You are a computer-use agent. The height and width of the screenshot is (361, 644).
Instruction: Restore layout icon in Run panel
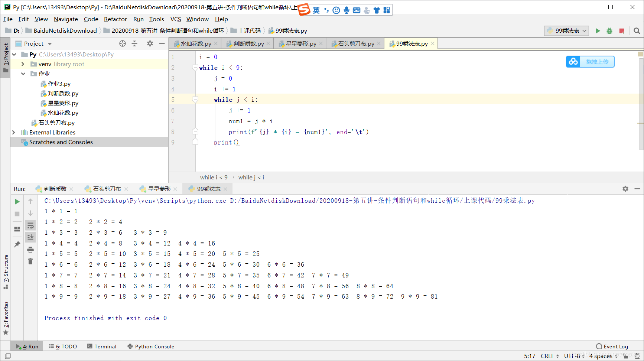pyautogui.click(x=17, y=229)
